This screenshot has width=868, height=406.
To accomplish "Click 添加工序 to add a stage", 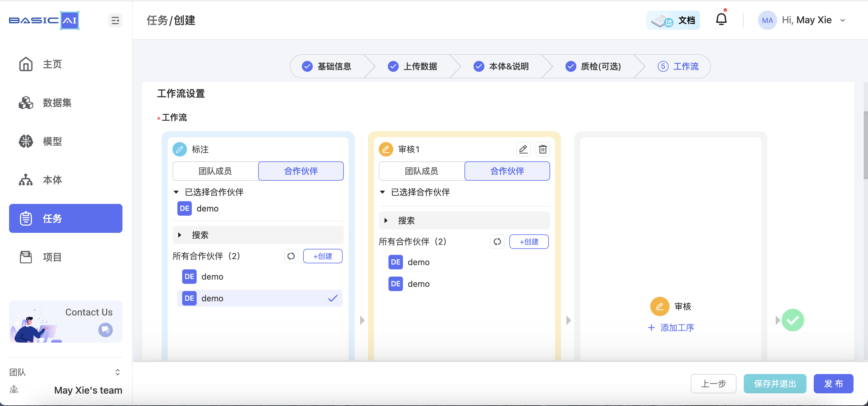I will click(x=671, y=328).
